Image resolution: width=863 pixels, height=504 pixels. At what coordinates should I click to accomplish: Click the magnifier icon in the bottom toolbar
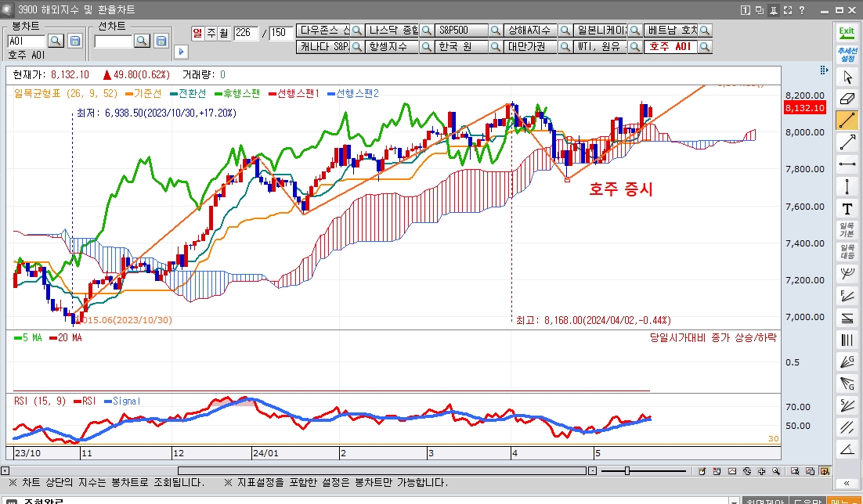click(775, 471)
